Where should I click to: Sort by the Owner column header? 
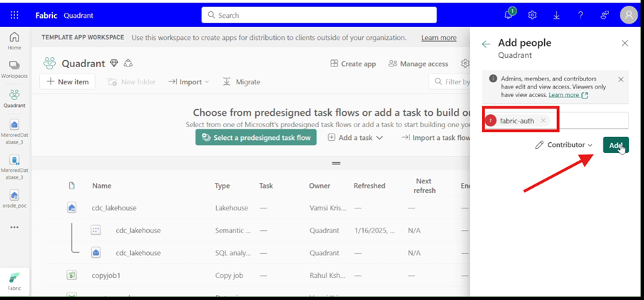pos(320,186)
